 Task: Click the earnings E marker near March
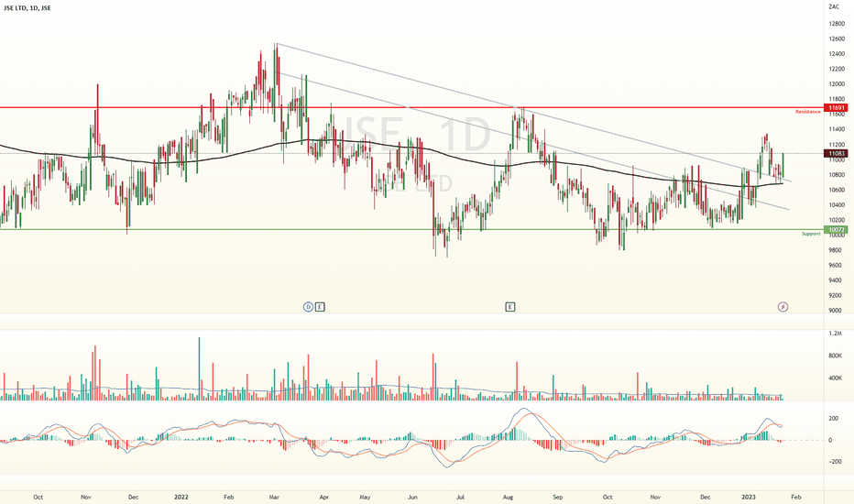320,307
